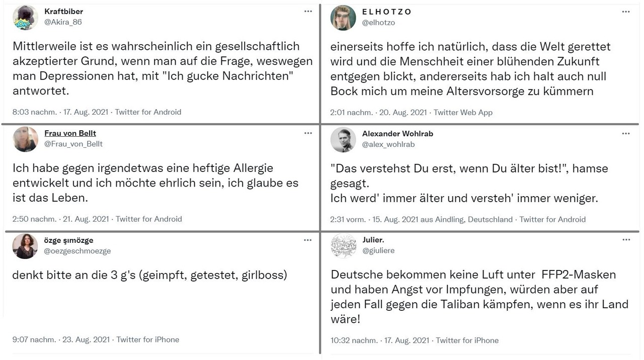
Task: Click Kraftbiber's profile avatar
Action: [25, 18]
